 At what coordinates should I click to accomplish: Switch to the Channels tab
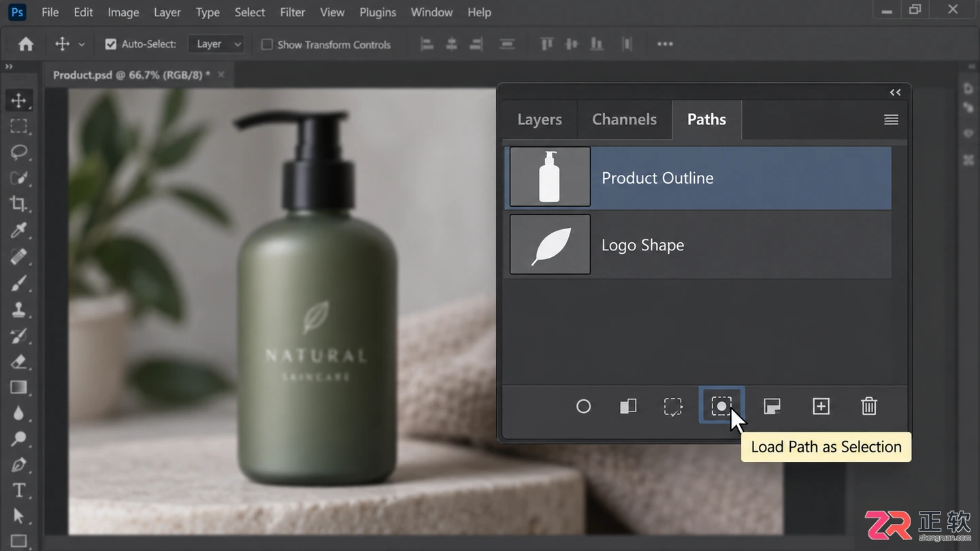coord(624,120)
